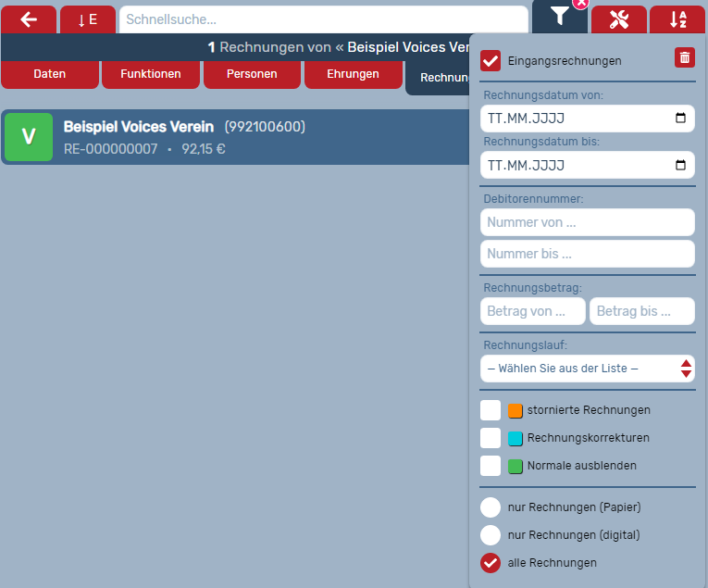Enable stornierte Rechnungen checkbox
708x588 pixels.
[491, 410]
